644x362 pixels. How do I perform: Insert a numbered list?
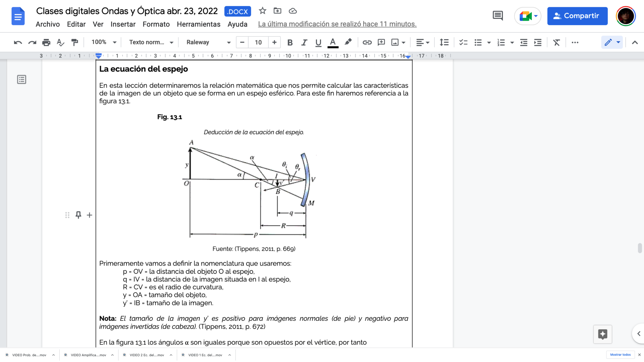coord(501,42)
